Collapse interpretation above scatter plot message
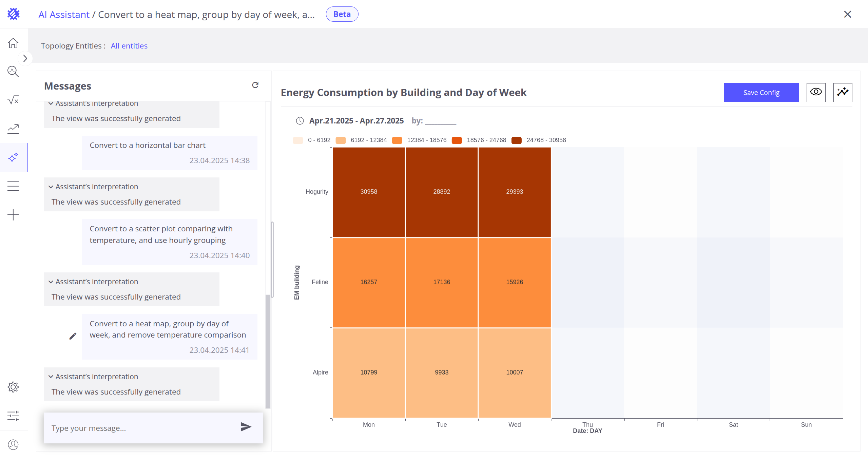The height and width of the screenshot is (459, 868). 51,187
